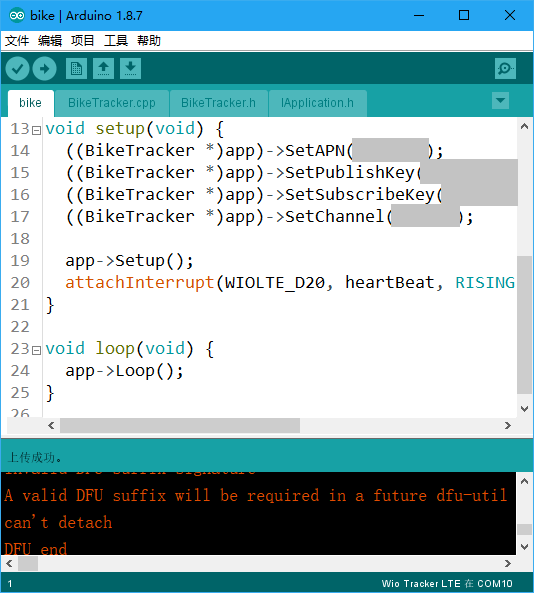Click the console horizontal scrollbar thumb

coord(28,564)
